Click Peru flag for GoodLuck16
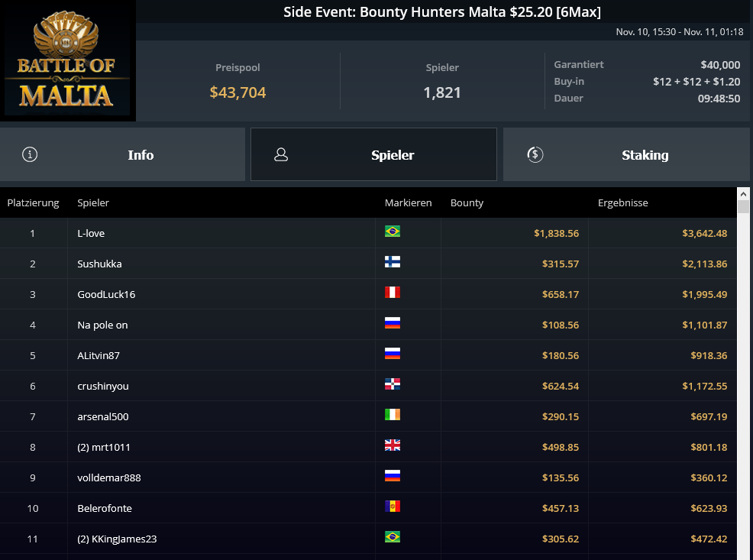 point(393,293)
